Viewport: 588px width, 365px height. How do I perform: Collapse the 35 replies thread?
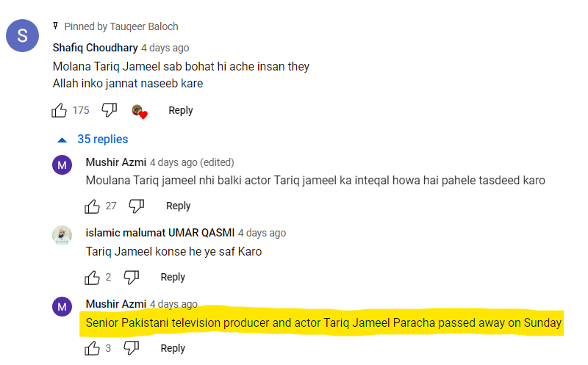coord(92,140)
